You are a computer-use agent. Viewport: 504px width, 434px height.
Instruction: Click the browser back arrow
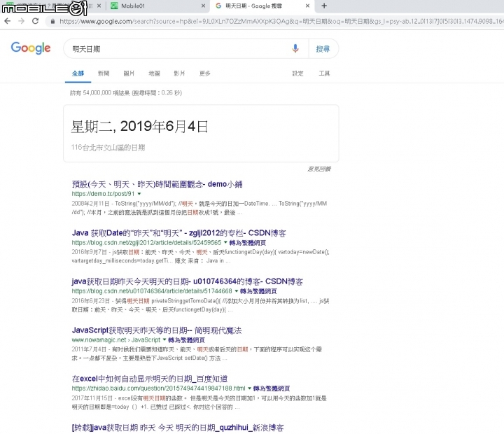[8, 21]
